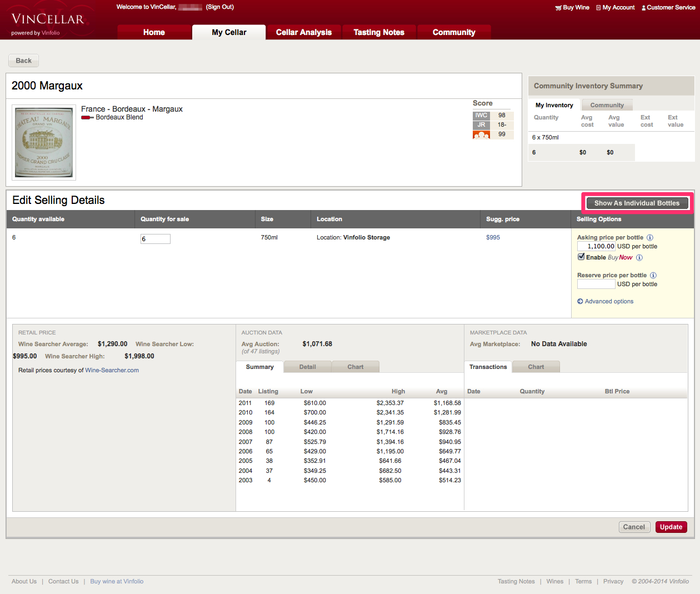Click the 6 x 750ml inventory entry

click(546, 138)
